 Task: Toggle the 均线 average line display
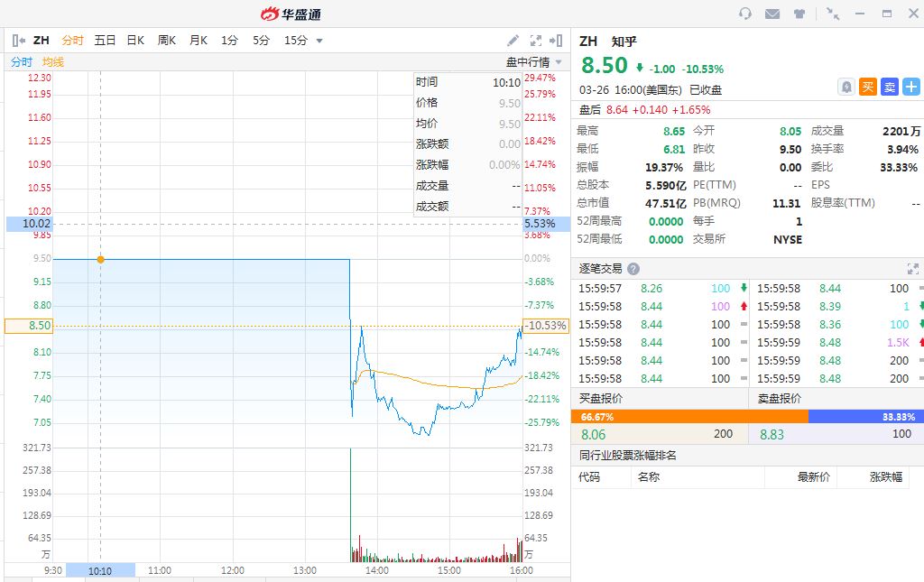[53, 62]
